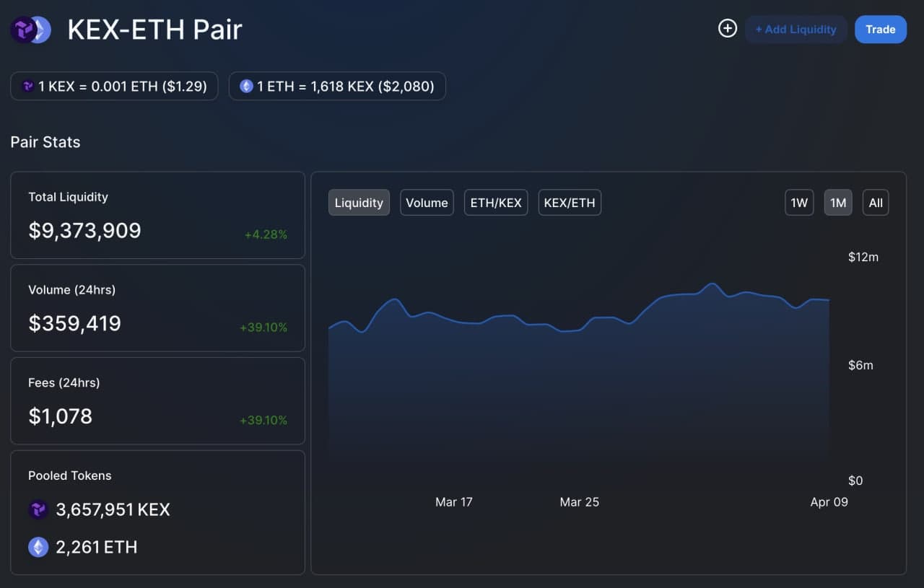Select the 1W time range
This screenshot has width=924, height=588.
point(799,203)
